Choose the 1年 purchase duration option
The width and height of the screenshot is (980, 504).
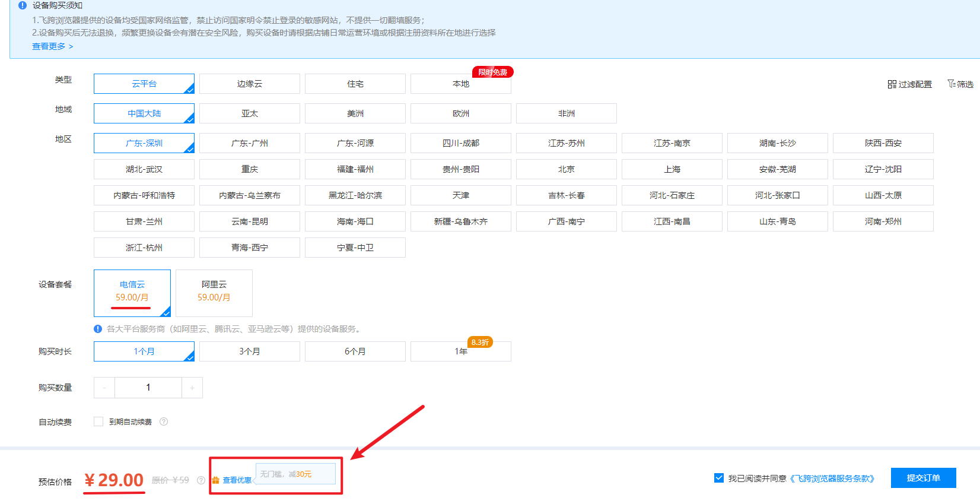coord(460,351)
